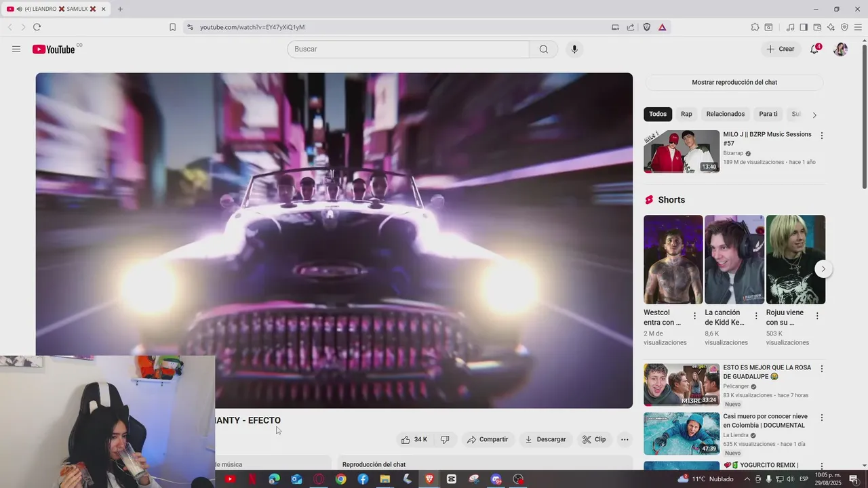Open the Westcol entra con short thumbnail
Viewport: 868px width, 488px height.
click(673, 260)
